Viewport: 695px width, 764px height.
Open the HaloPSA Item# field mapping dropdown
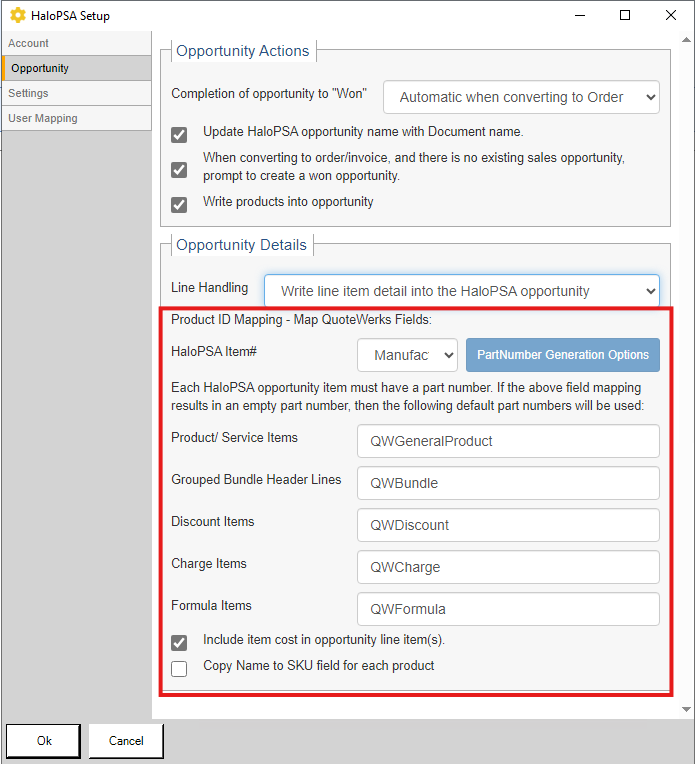coord(407,355)
